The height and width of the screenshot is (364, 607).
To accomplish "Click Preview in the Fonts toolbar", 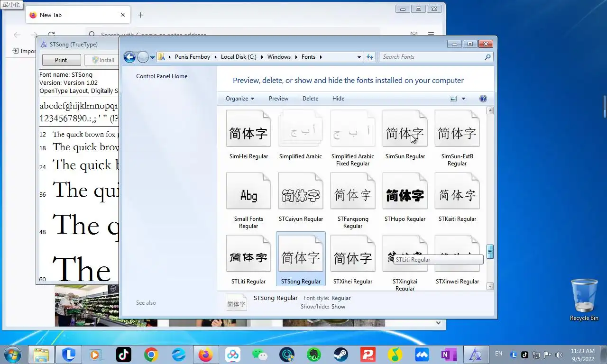I will [278, 99].
